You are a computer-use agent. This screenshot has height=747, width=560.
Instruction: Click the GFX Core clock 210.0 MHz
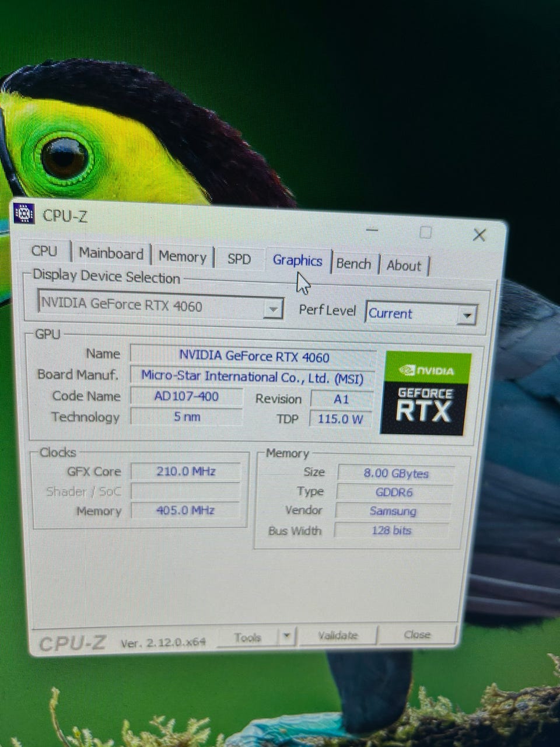coord(186,472)
